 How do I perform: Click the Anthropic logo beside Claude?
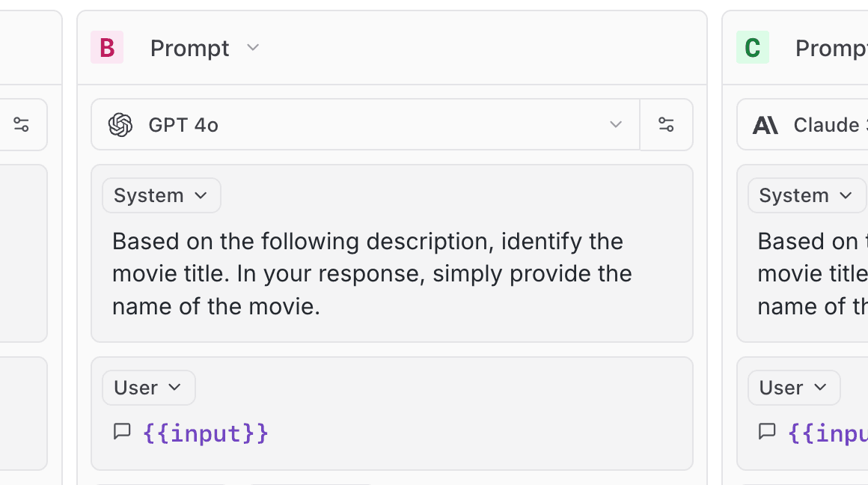click(765, 125)
